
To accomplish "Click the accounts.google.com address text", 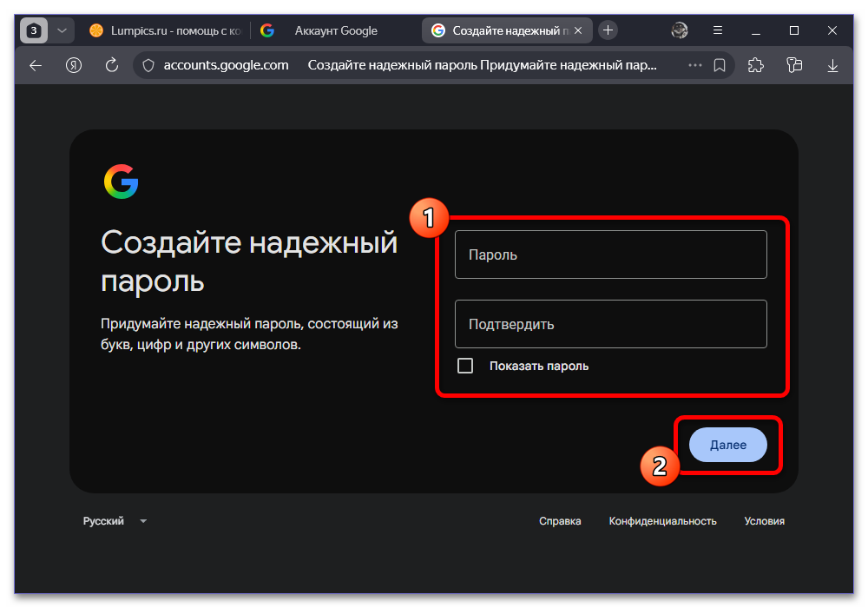I will [226, 65].
